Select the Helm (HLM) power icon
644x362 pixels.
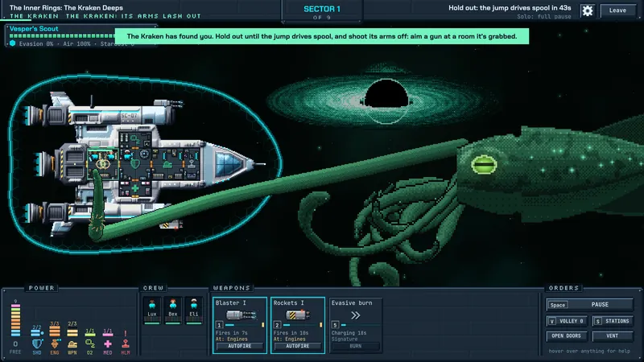point(126,343)
